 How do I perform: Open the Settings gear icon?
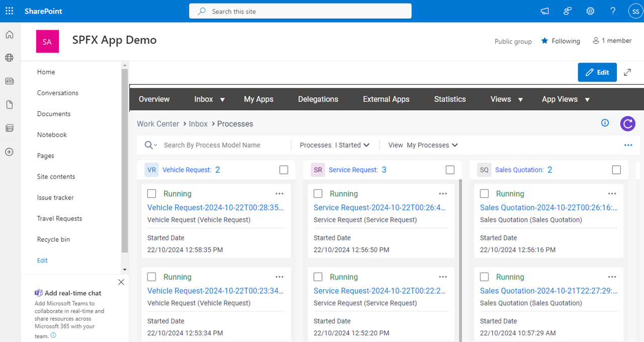pos(590,11)
